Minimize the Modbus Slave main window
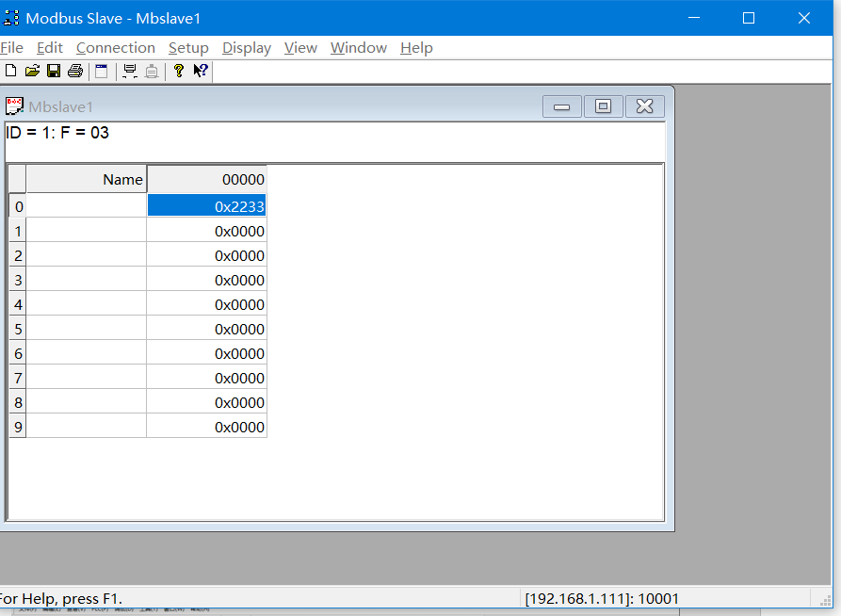This screenshot has width=841, height=616. click(694, 18)
